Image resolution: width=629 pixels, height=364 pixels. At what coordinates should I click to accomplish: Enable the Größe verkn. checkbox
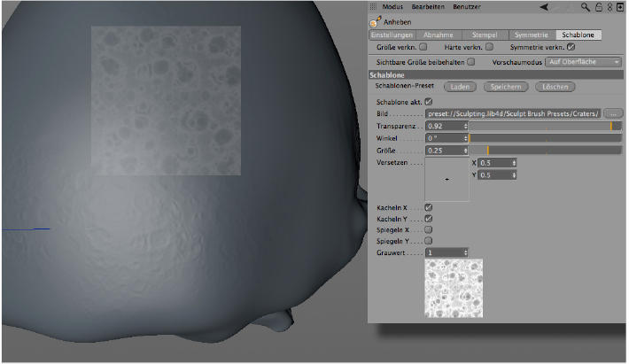tap(423, 47)
